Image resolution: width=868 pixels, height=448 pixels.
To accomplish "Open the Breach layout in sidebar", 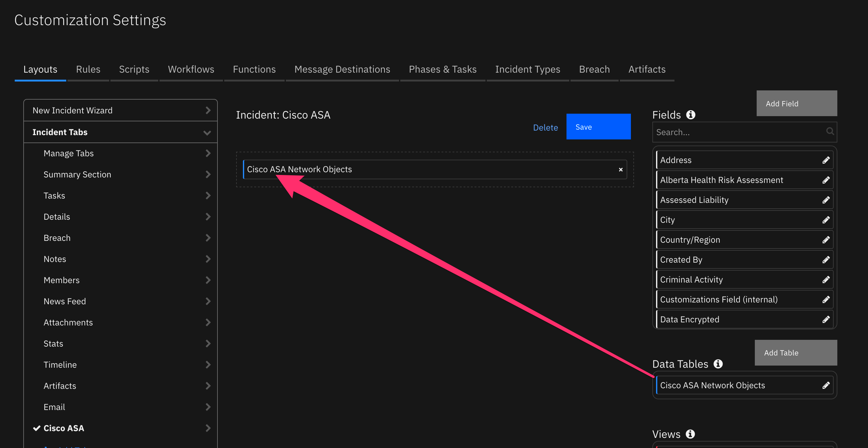I will pos(120,238).
